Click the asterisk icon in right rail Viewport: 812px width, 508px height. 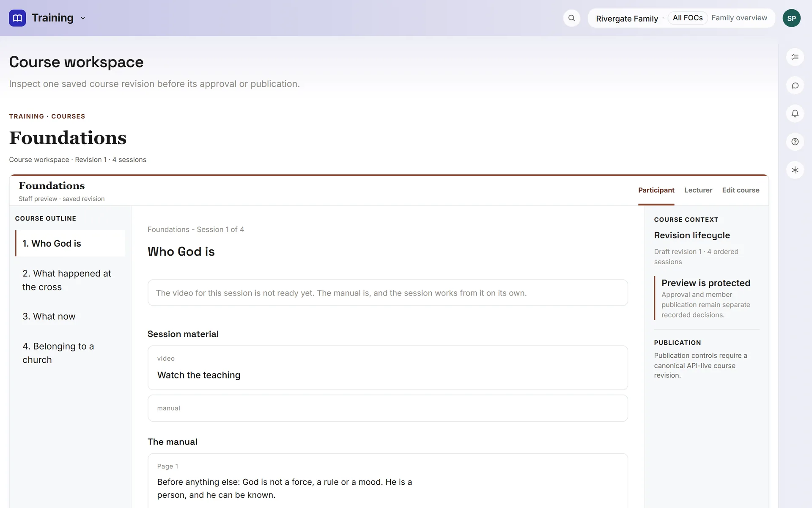point(795,170)
